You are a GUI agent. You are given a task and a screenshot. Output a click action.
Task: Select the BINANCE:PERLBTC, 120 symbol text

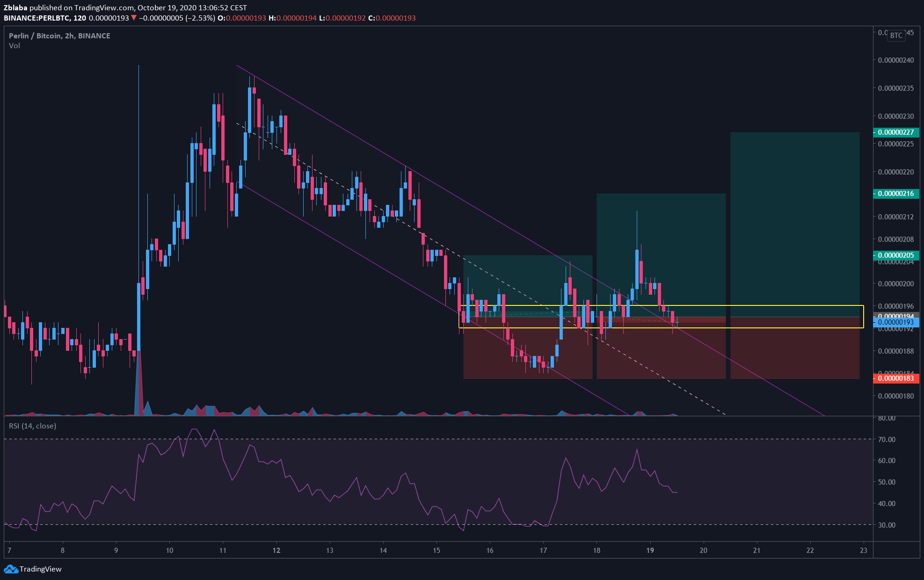pos(45,18)
